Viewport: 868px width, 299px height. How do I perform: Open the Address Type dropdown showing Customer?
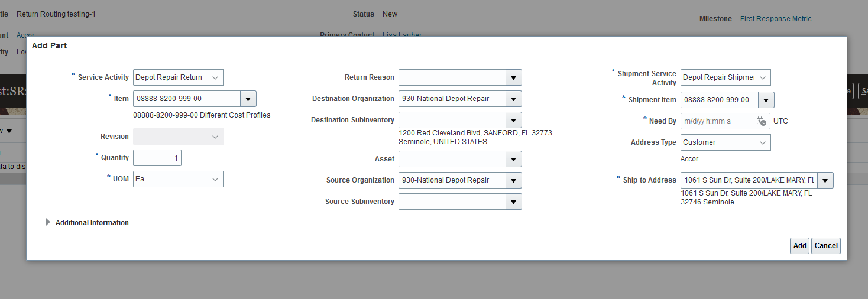(x=726, y=142)
